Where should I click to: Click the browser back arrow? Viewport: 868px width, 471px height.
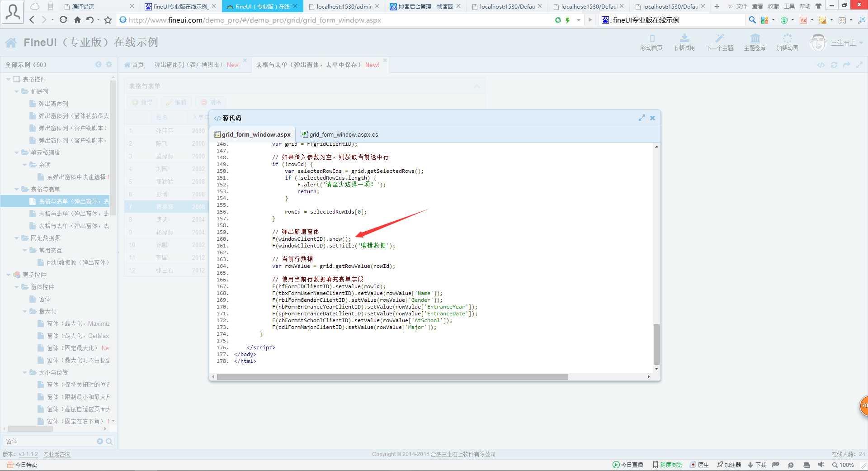(x=32, y=20)
